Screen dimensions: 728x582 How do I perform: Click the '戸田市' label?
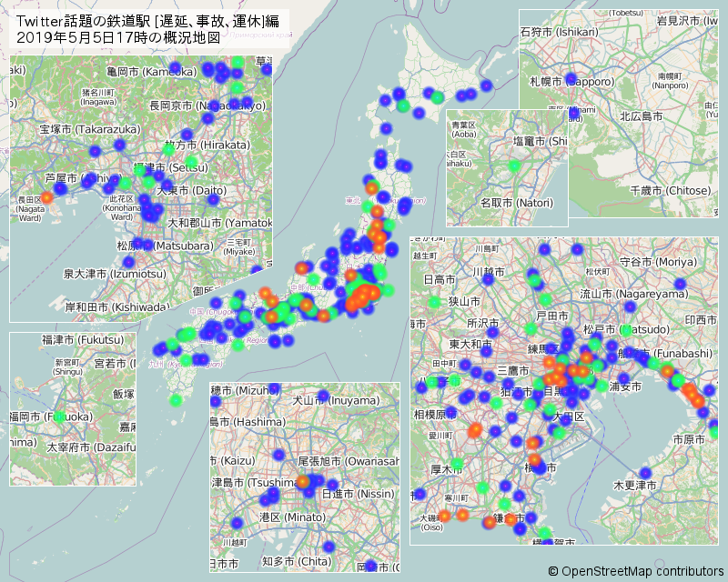click(552, 316)
